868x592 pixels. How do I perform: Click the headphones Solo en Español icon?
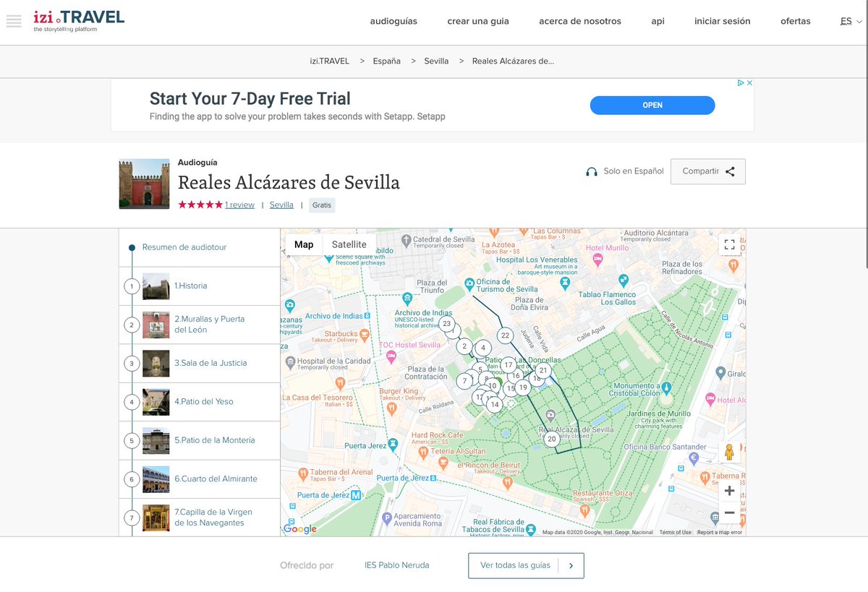pyautogui.click(x=592, y=172)
